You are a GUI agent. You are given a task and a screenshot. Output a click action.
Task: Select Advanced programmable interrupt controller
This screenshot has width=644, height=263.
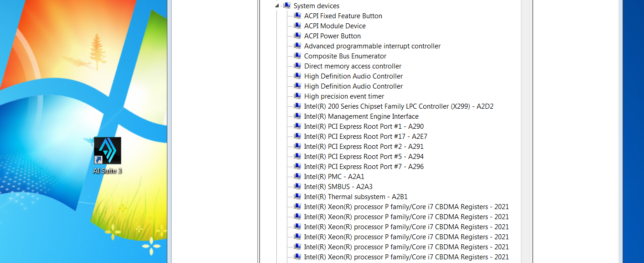pyautogui.click(x=372, y=46)
